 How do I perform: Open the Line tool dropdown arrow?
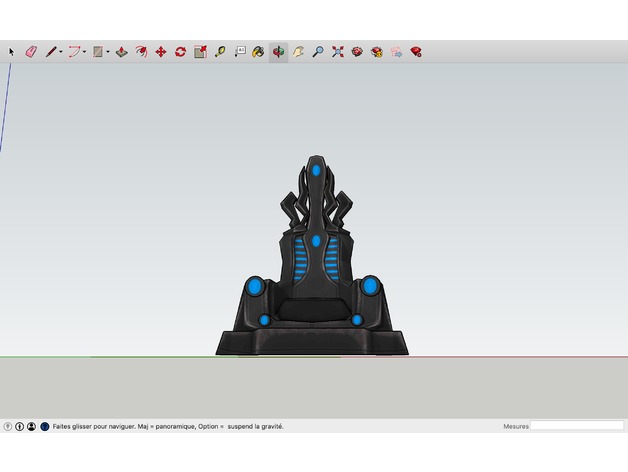(x=61, y=52)
